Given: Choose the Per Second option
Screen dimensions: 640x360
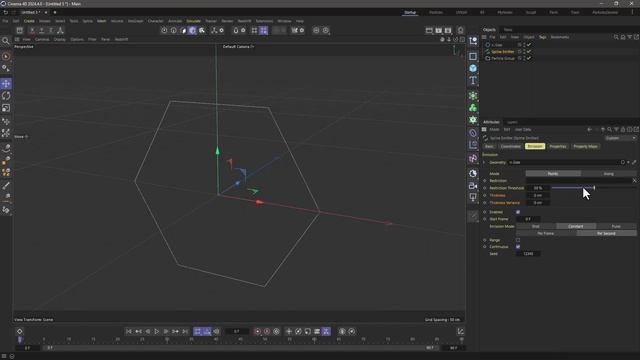Looking at the screenshot, I should [x=606, y=233].
